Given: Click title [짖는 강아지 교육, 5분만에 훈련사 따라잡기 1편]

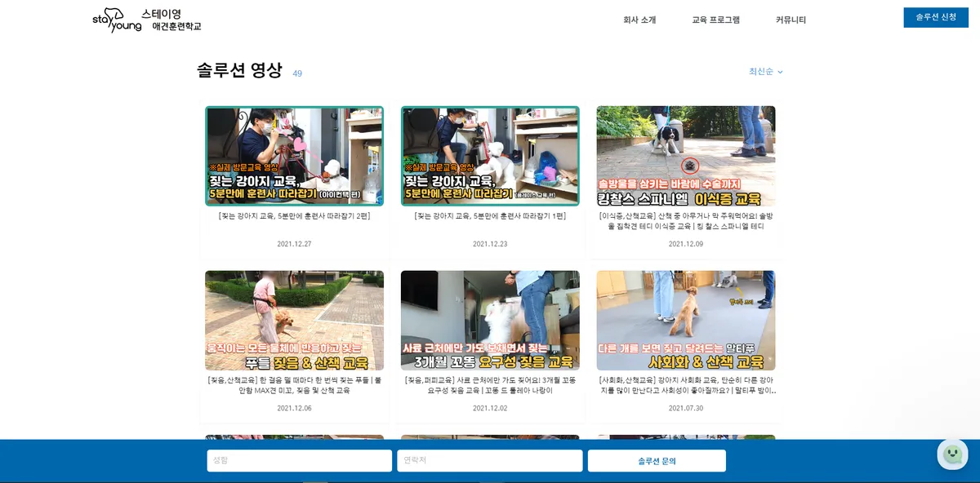Looking at the screenshot, I should coord(490,216).
